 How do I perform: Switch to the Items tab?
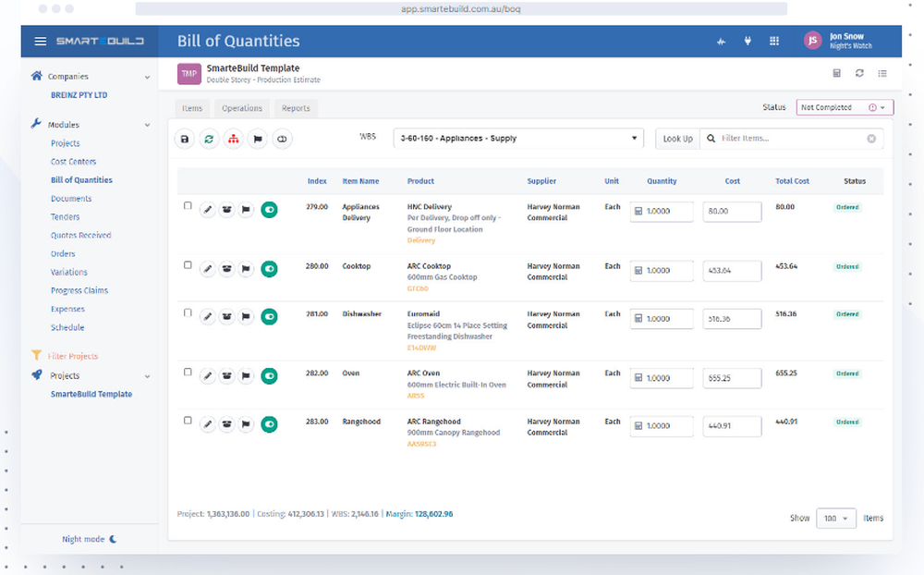tap(192, 108)
